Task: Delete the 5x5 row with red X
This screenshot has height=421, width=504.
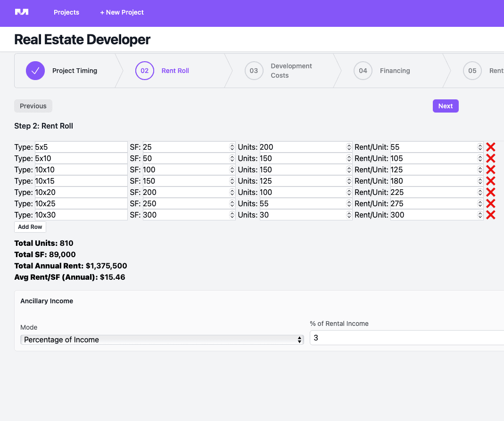Action: click(x=490, y=147)
